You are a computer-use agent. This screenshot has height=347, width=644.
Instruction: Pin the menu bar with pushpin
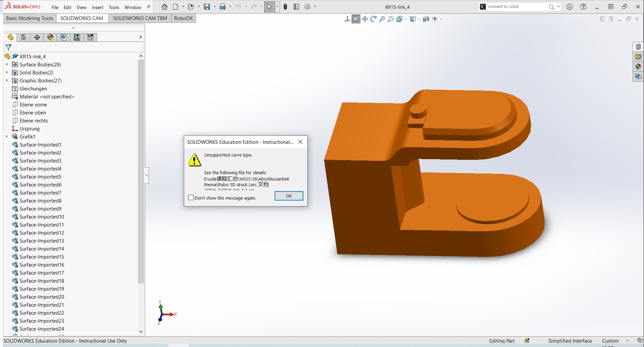[148, 7]
